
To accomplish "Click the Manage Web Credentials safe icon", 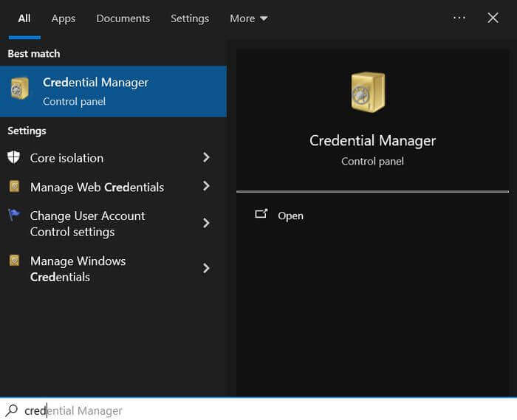I will tap(14, 187).
